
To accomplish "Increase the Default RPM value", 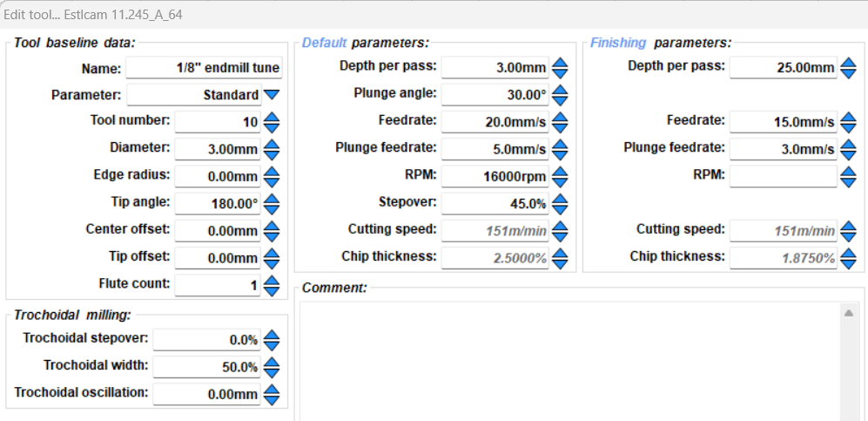I will tap(560, 172).
